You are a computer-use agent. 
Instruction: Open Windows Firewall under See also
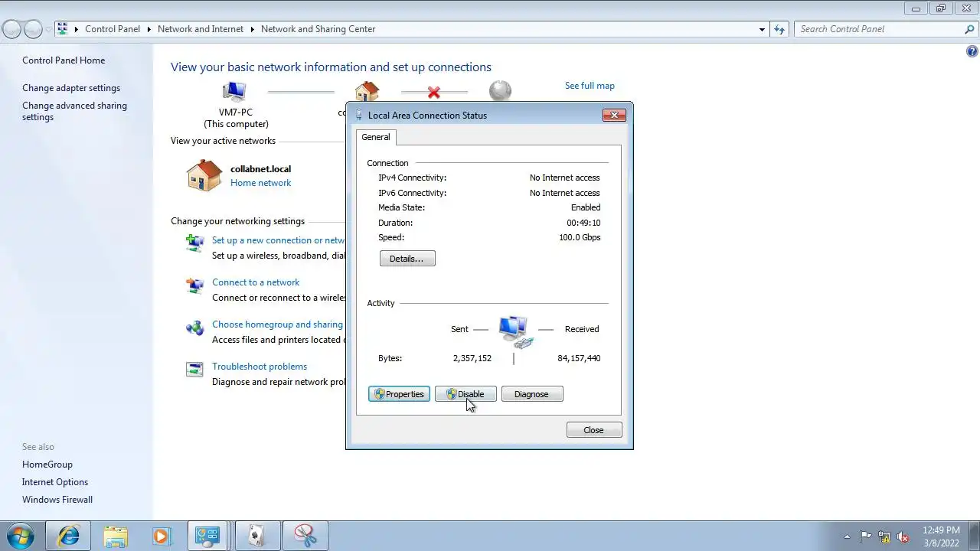[x=57, y=500]
